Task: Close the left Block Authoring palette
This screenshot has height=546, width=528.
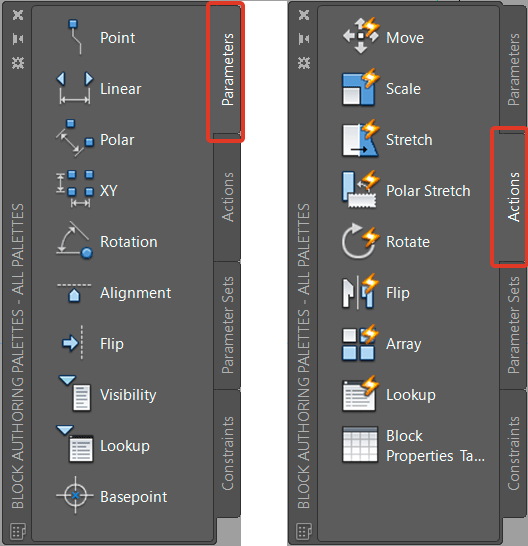Action: 18,15
